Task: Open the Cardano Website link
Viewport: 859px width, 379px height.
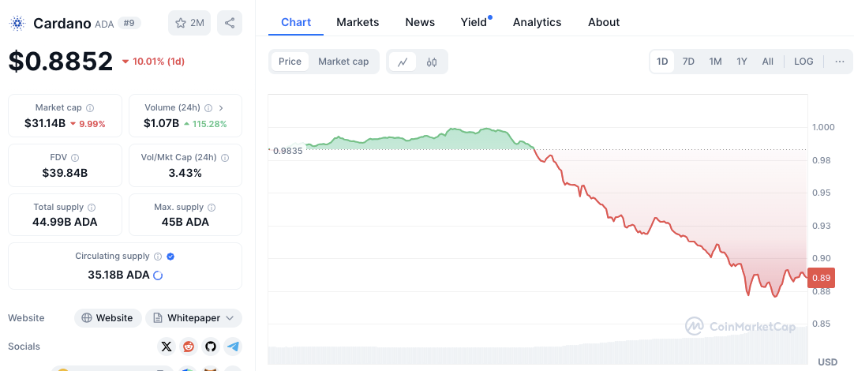Action: pyautogui.click(x=107, y=318)
